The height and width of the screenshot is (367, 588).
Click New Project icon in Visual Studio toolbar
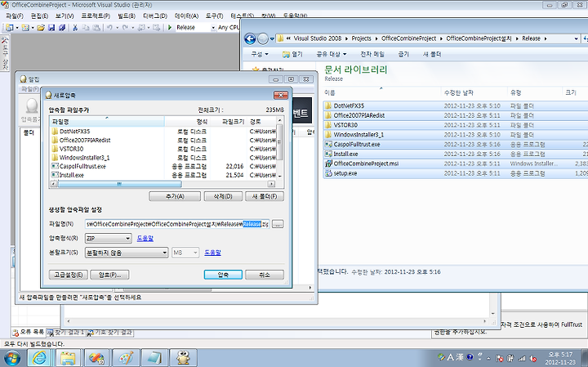(x=9, y=28)
